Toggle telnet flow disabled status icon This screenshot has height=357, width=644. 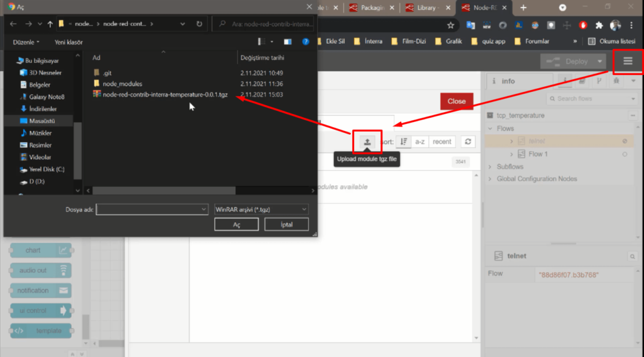point(625,141)
